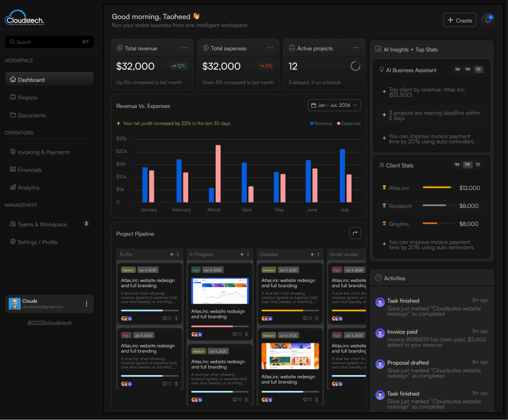Click the 12% revenue growth badge
This screenshot has width=508, height=420.
pyautogui.click(x=179, y=66)
